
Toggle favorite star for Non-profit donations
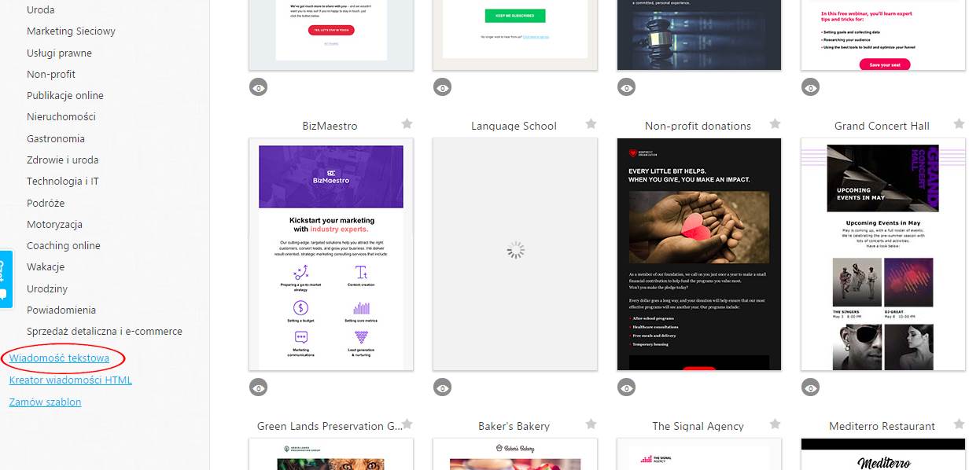point(776,124)
